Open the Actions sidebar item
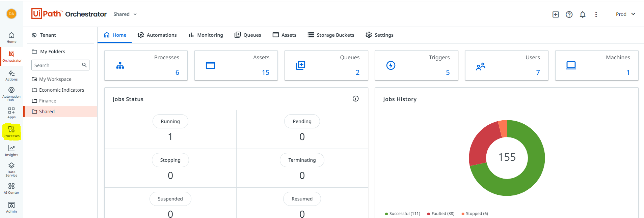The width and height of the screenshot is (644, 218). point(11,75)
